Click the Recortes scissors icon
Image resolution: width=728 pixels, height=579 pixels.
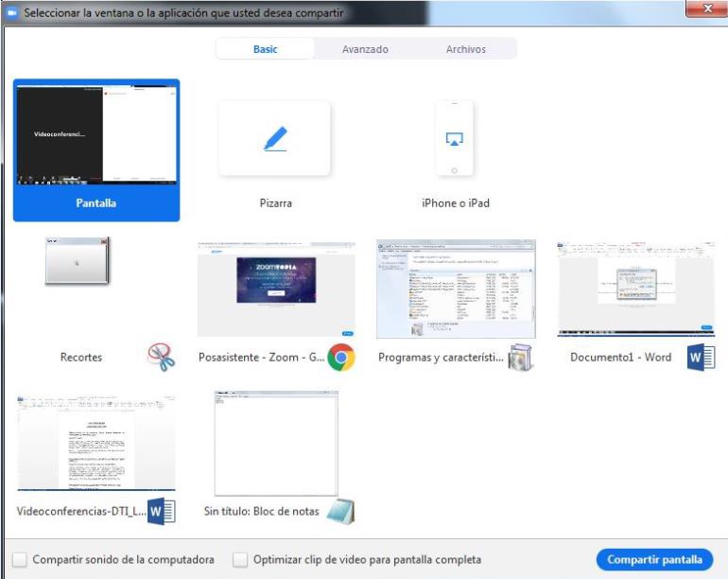[x=161, y=357]
